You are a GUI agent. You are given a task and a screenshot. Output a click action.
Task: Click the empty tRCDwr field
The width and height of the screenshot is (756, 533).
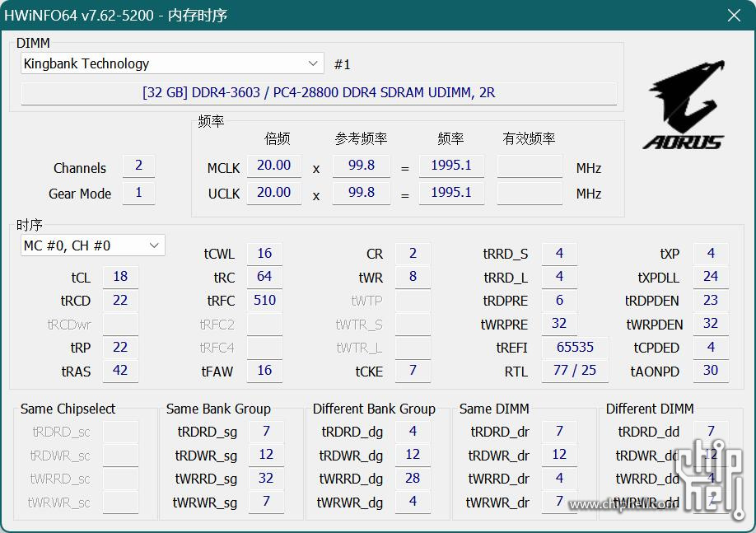(120, 324)
